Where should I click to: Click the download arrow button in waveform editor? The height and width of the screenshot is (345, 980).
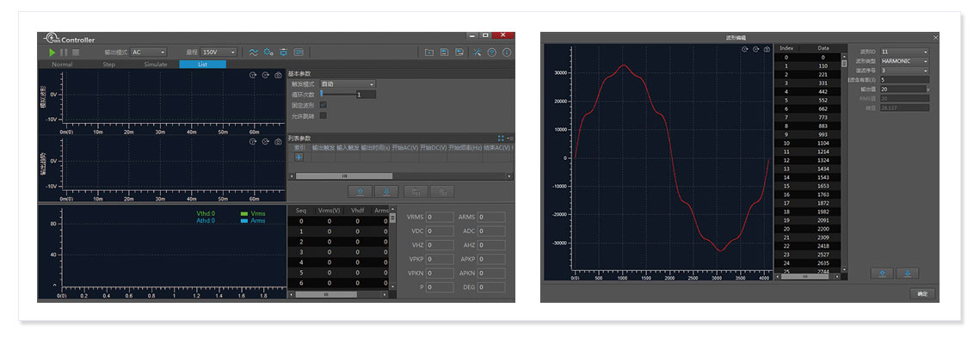click(x=907, y=273)
